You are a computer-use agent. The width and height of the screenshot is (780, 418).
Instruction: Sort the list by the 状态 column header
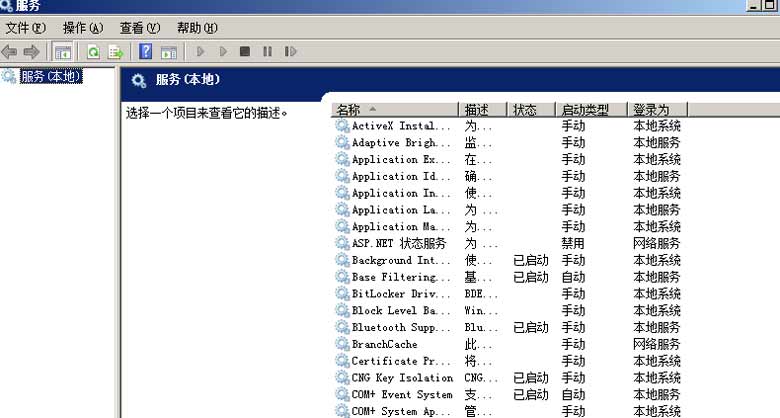(531, 109)
